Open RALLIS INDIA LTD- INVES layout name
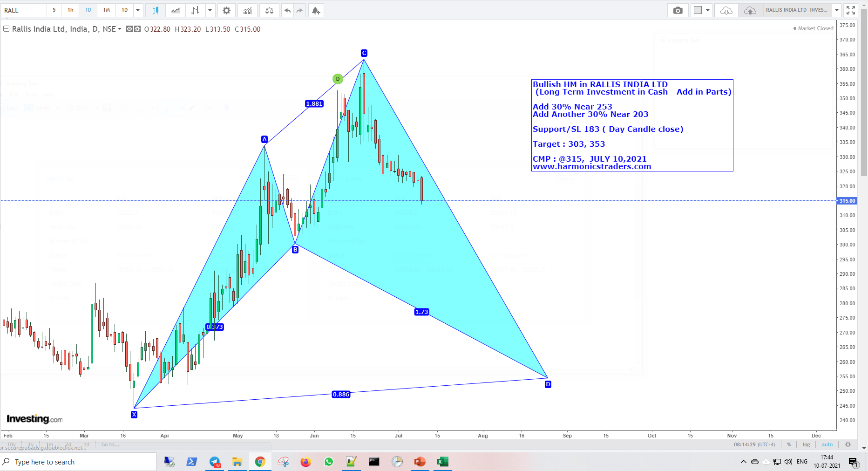The width and height of the screenshot is (868, 471). (796, 10)
